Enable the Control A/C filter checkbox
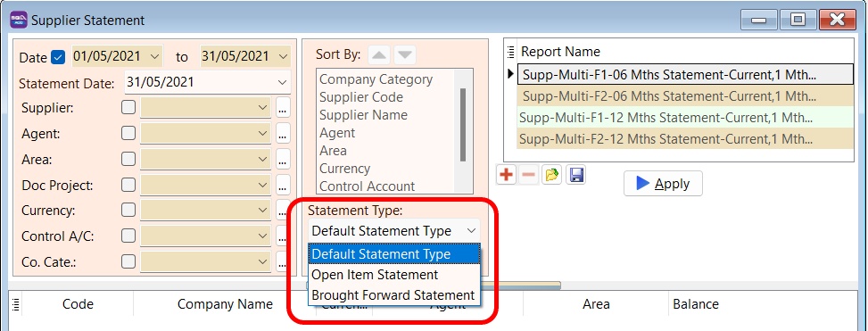 click(128, 236)
